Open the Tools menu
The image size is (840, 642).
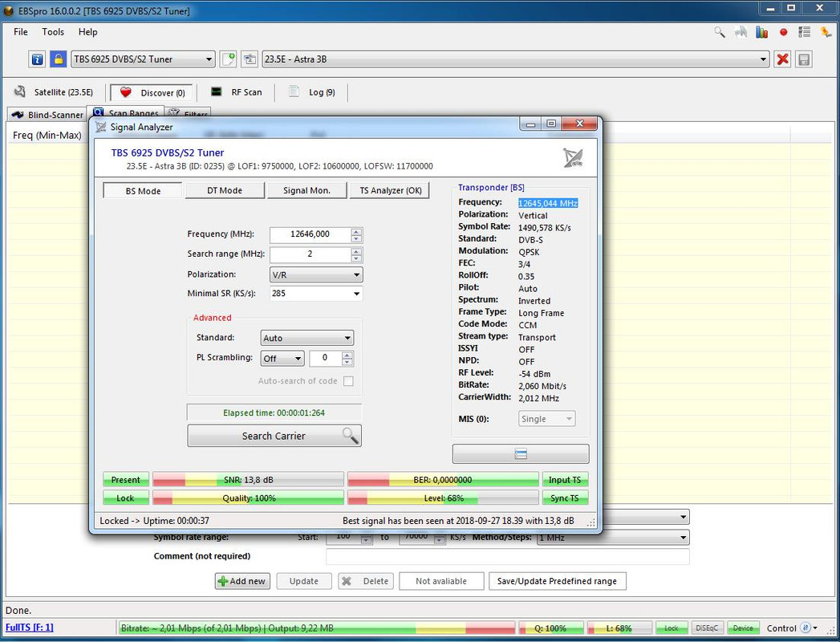(53, 31)
